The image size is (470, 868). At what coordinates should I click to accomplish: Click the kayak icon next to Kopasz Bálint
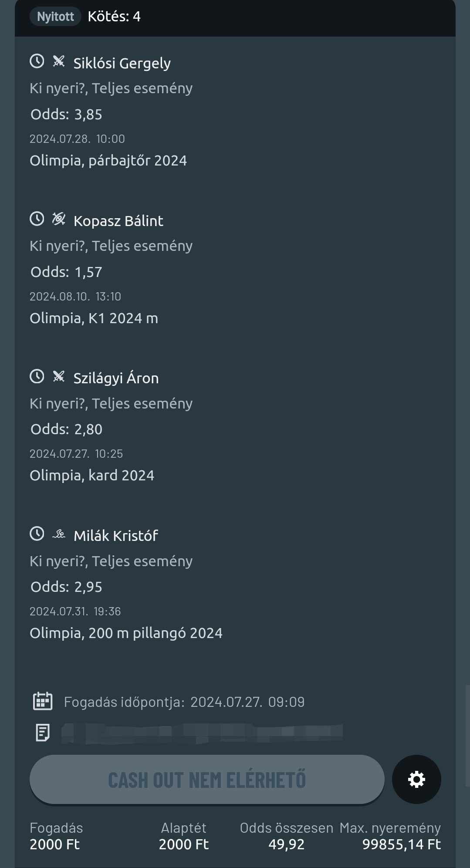pos(59,219)
